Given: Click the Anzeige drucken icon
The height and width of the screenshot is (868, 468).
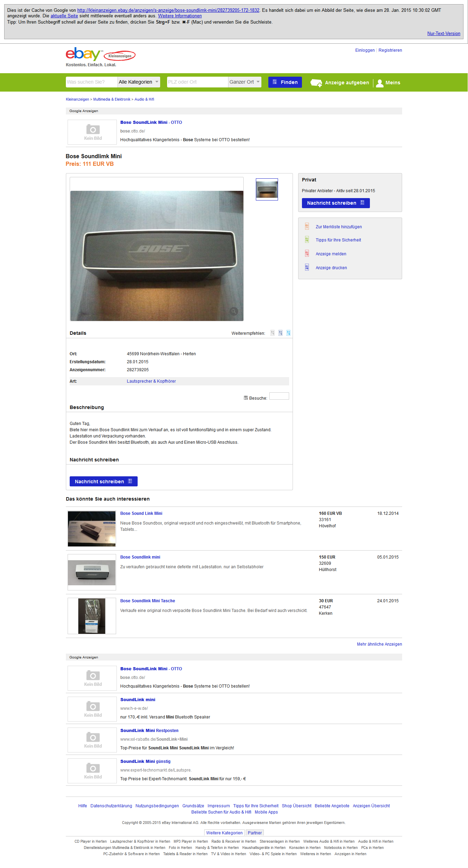Looking at the screenshot, I should pos(307,267).
